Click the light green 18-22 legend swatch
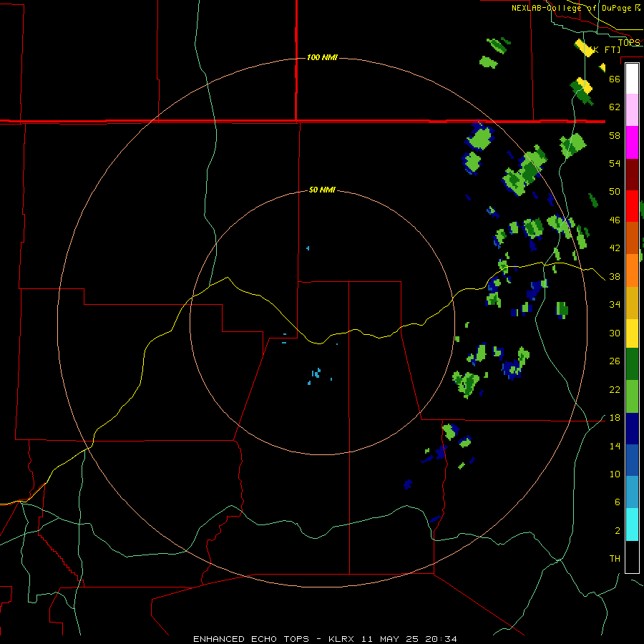 [x=632, y=396]
